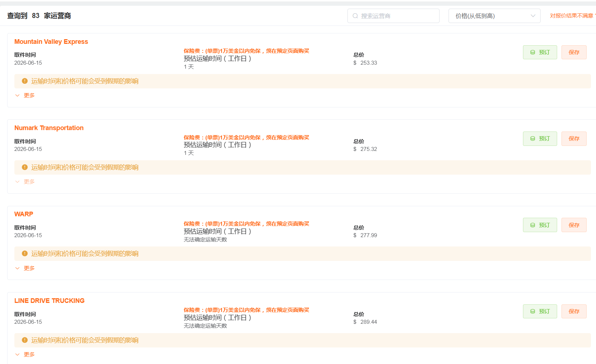
Task: Click holiday notice banner under Numark Transportation
Action: [302, 167]
